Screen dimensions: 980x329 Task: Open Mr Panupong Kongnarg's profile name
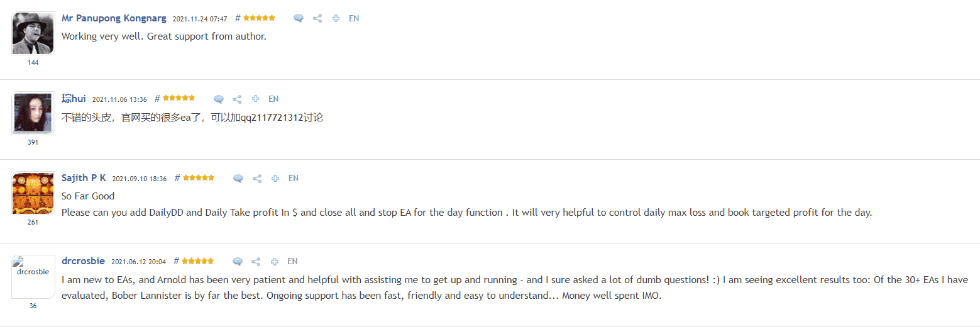pos(114,18)
